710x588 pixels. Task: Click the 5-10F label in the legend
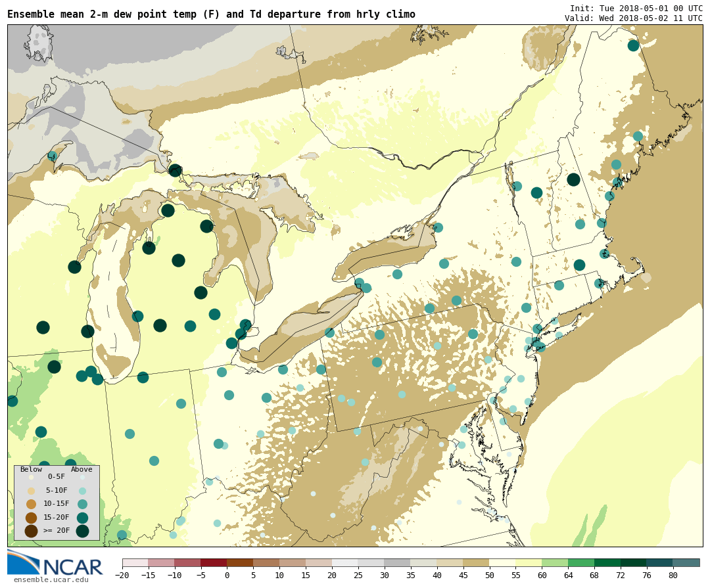click(x=57, y=490)
